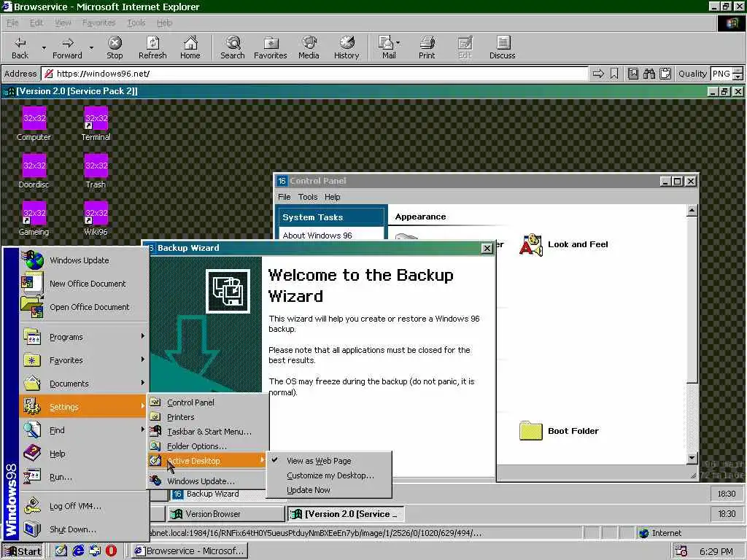
Task: Open the Help menu in Control Panel
Action: click(x=333, y=197)
